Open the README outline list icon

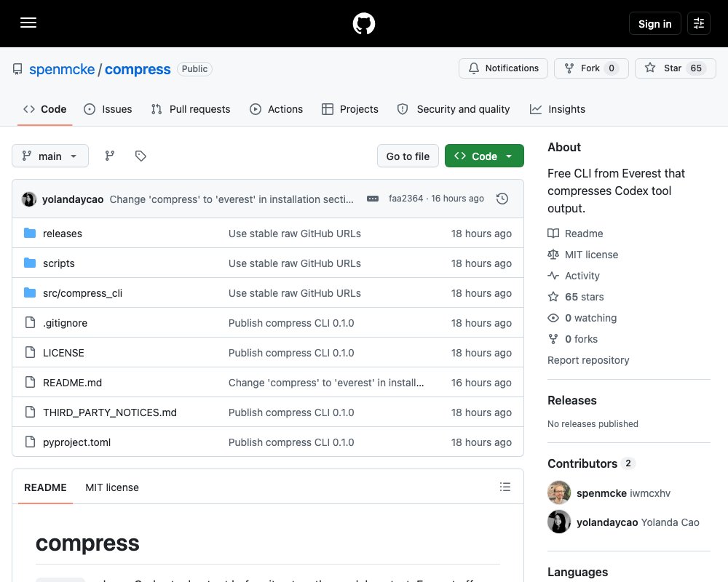point(505,487)
